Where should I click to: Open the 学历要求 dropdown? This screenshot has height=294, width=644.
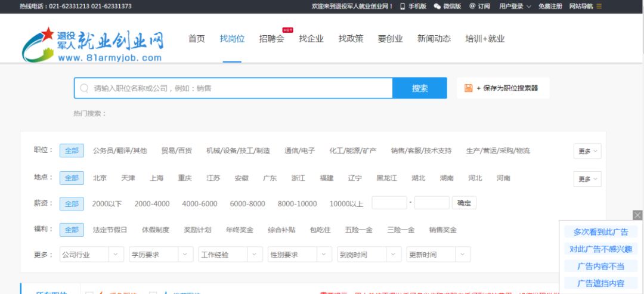click(x=161, y=255)
